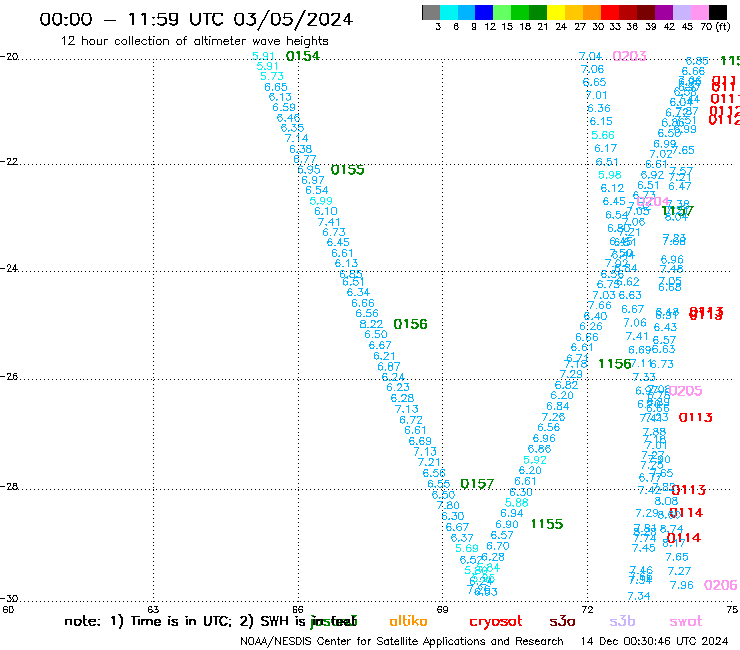
Task: Click the green time label 0154
Action: coord(303,56)
